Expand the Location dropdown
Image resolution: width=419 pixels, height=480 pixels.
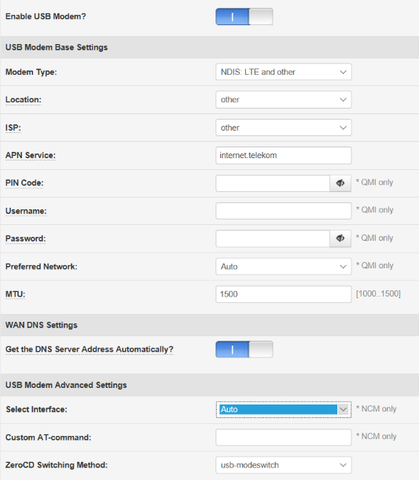[283, 100]
